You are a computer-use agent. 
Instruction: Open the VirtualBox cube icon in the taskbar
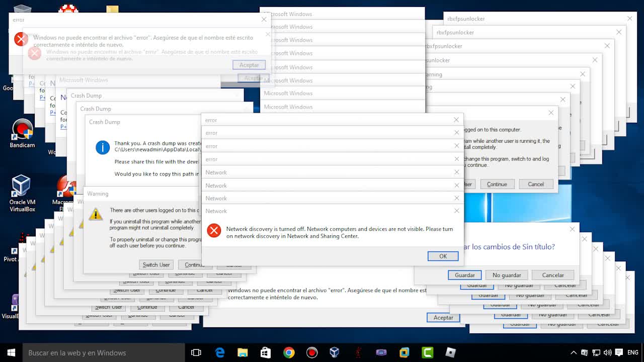pos(335,352)
